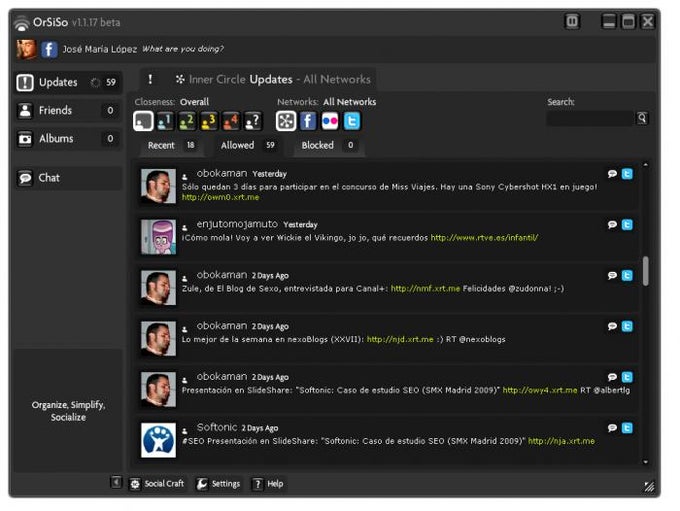Filter by closeness level 3
This screenshot has height=511, width=680.
(209, 121)
